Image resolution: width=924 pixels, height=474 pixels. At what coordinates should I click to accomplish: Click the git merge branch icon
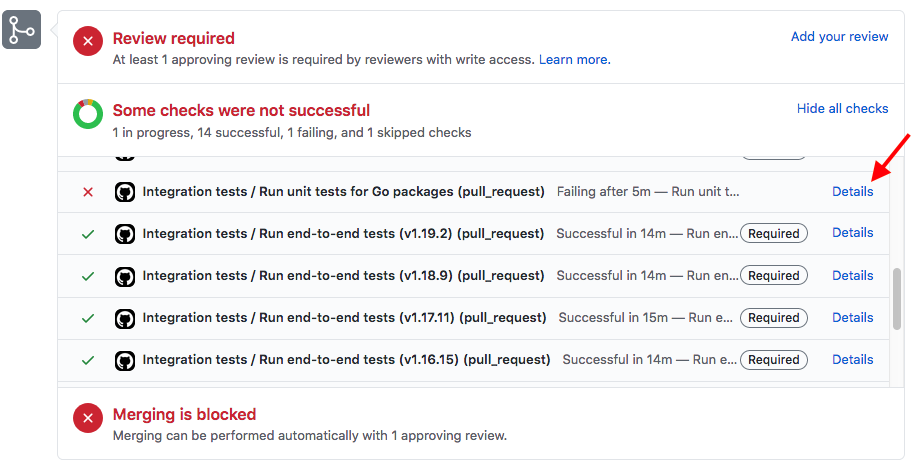(x=22, y=30)
